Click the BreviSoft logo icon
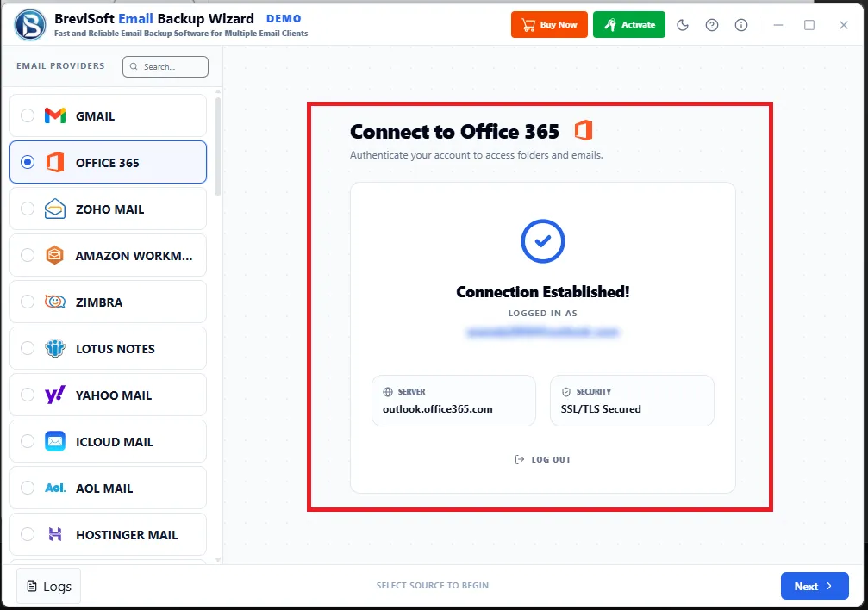This screenshot has height=610, width=868. point(30,25)
